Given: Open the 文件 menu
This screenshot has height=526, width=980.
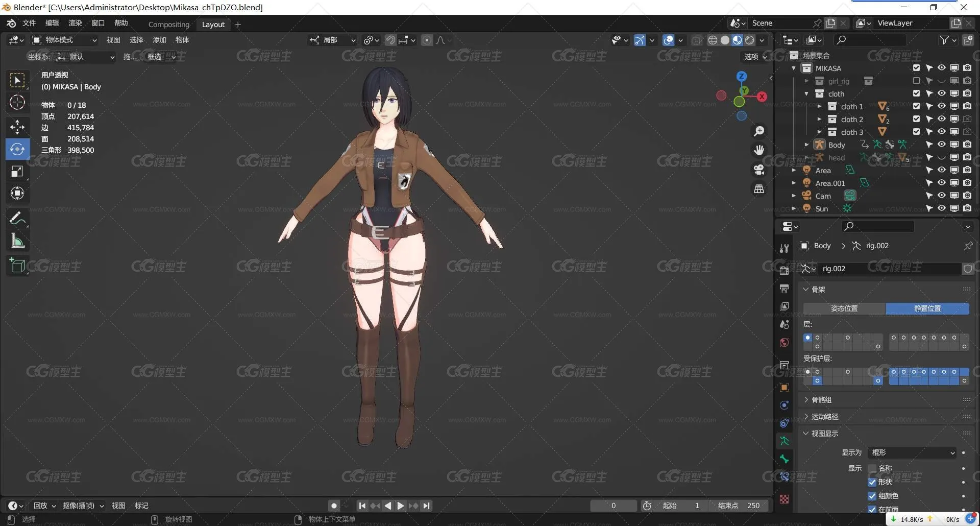Looking at the screenshot, I should (29, 23).
